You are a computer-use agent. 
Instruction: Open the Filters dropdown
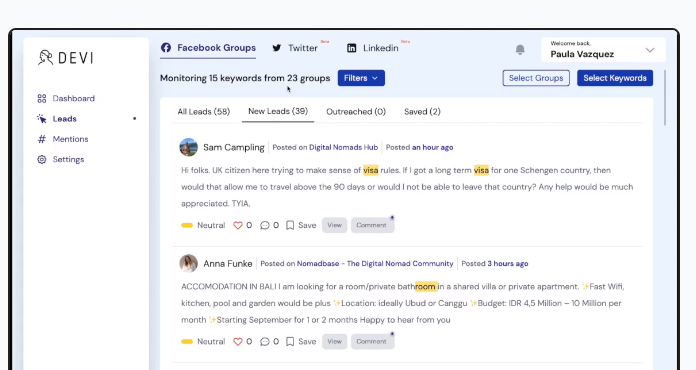[x=361, y=78]
